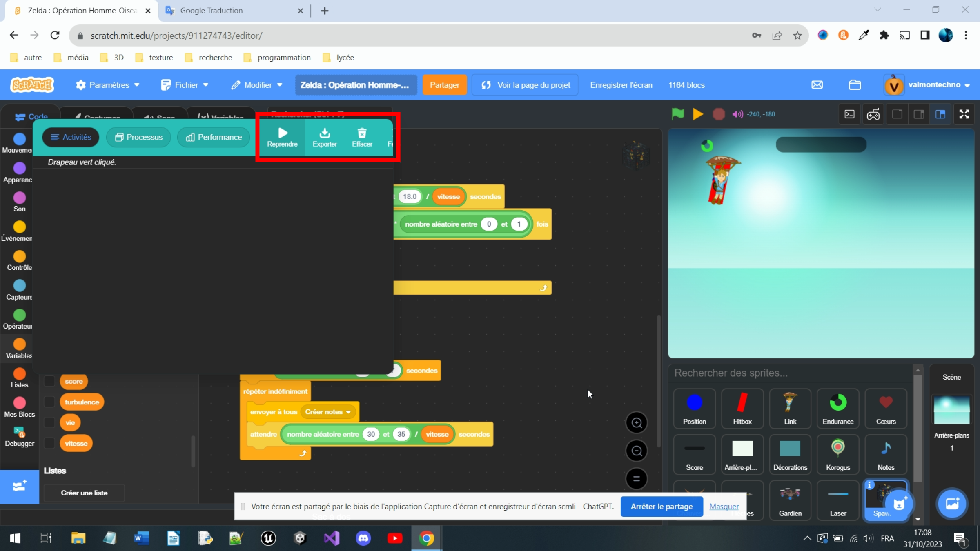Click the Arrêter le partage button
980x551 pixels.
661,506
